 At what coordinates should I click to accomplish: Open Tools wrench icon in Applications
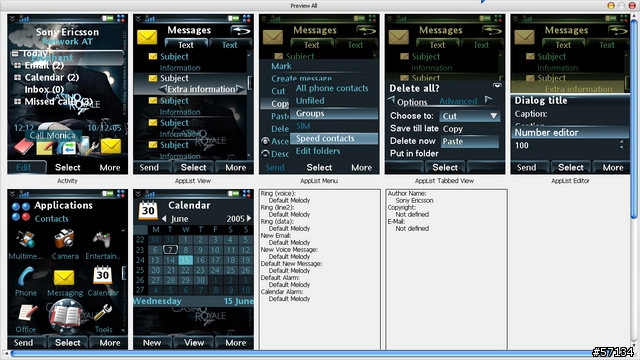(102, 313)
